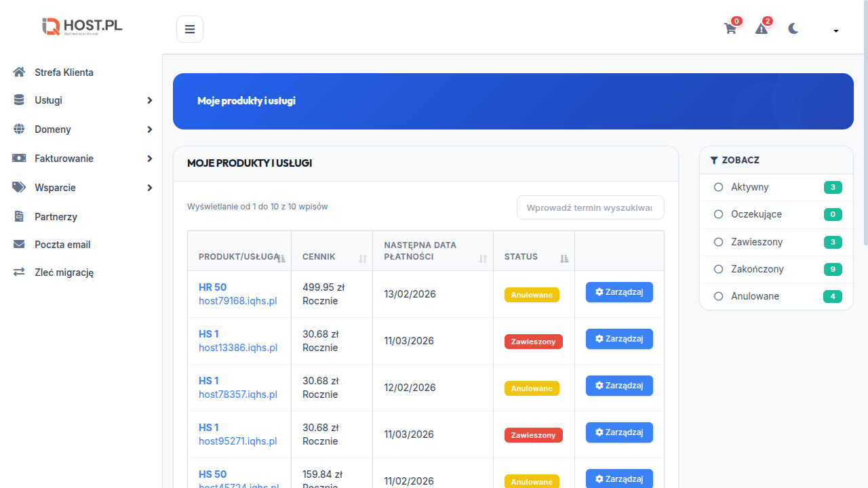
Task: Open host13386.iqhs.pl link
Action: click(x=238, y=348)
